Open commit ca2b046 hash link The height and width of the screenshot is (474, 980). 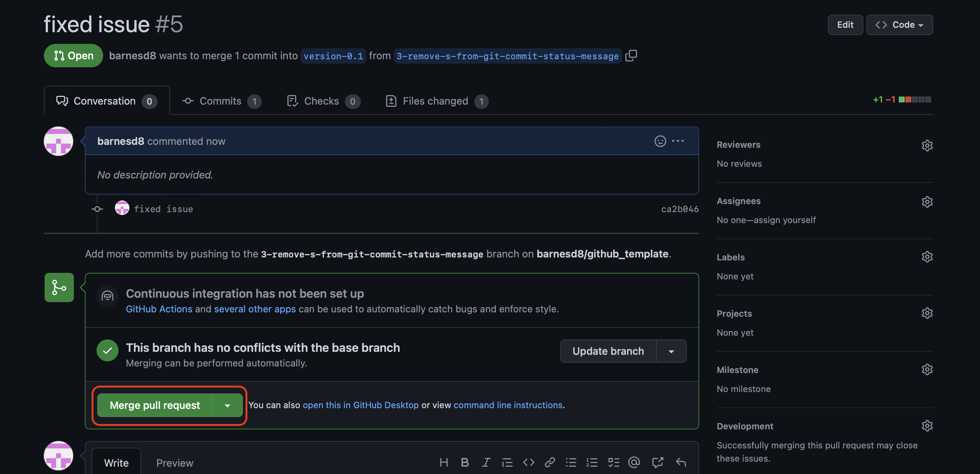coord(679,209)
